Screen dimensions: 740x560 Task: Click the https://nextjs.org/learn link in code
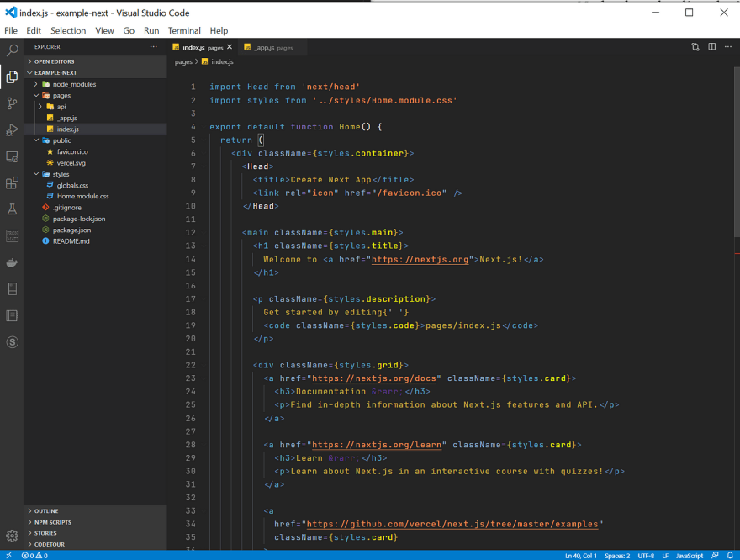pos(377,445)
